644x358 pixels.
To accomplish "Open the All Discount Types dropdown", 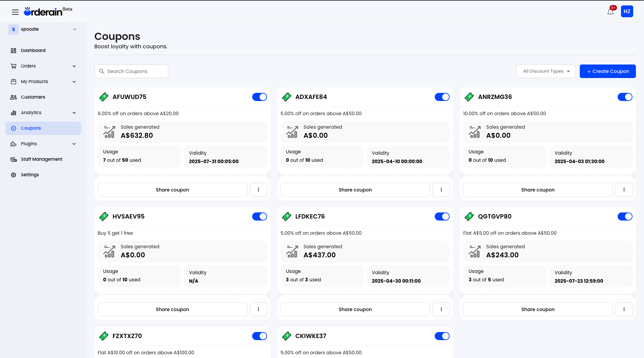I will point(545,71).
